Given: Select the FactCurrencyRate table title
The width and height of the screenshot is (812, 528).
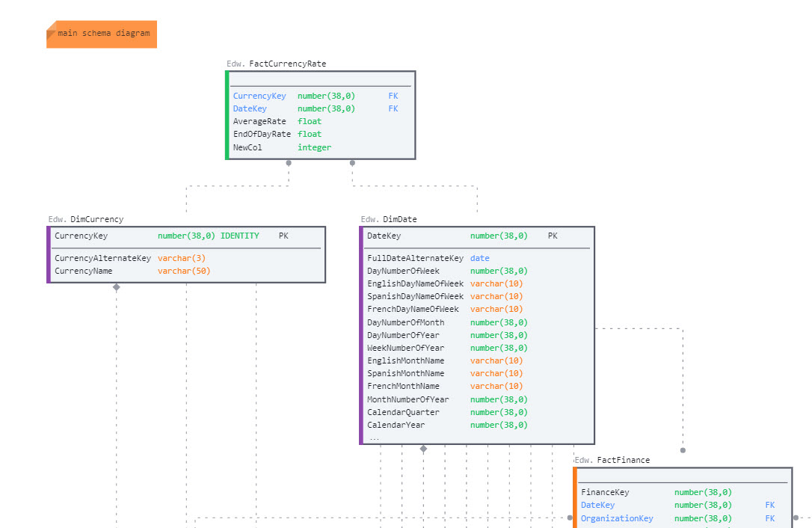Looking at the screenshot, I should (287, 64).
